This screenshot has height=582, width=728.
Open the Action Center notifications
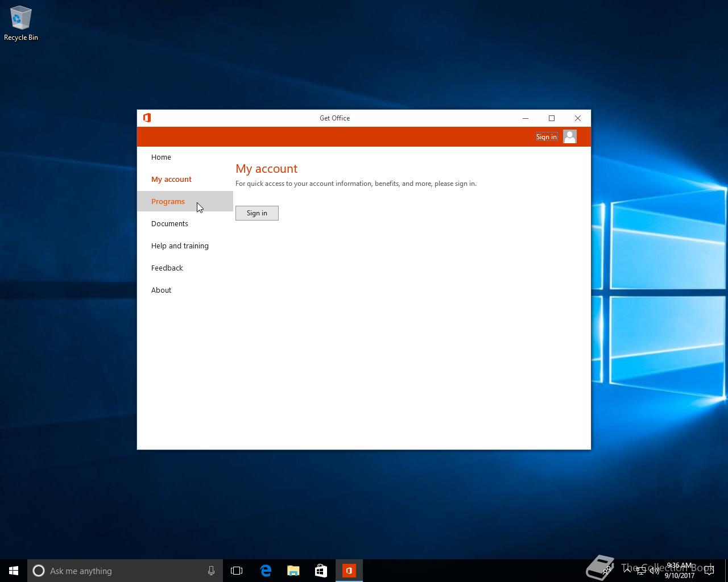(x=709, y=571)
